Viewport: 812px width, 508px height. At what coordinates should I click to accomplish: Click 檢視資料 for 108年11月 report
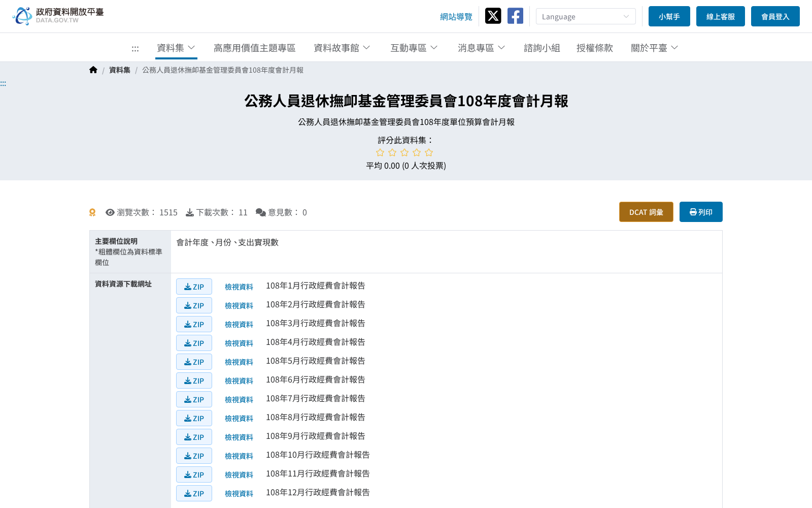point(239,475)
